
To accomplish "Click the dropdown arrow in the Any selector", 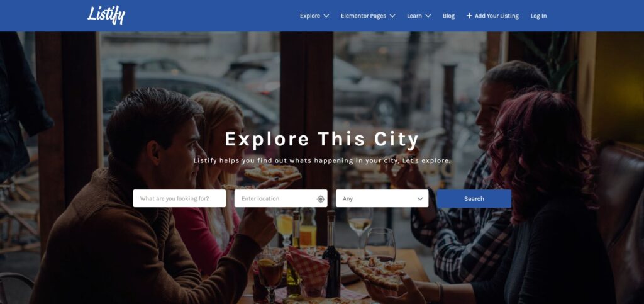I will [420, 199].
